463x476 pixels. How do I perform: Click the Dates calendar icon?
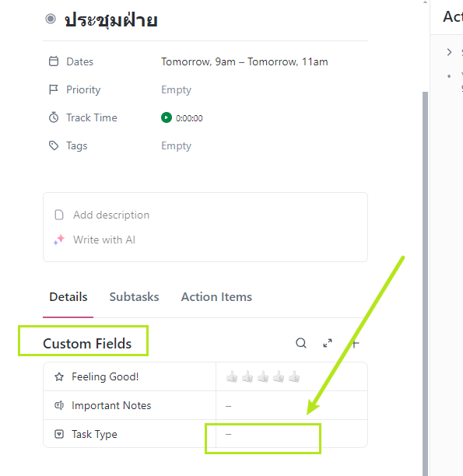pyautogui.click(x=54, y=61)
